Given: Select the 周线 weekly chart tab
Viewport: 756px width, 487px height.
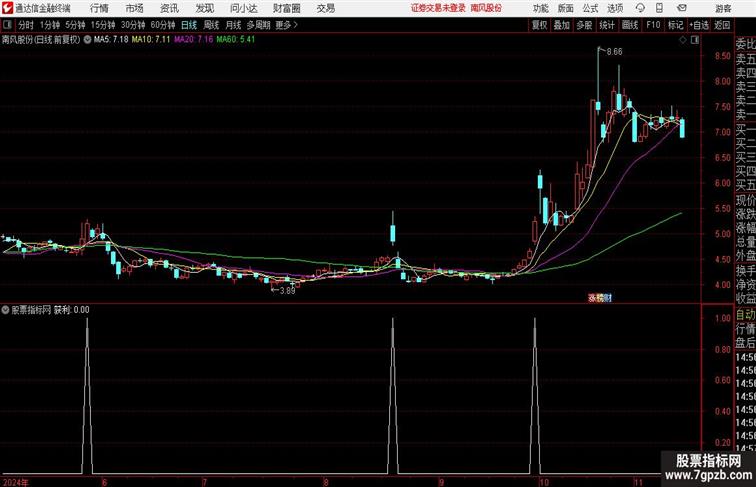Looking at the screenshot, I should point(211,25).
